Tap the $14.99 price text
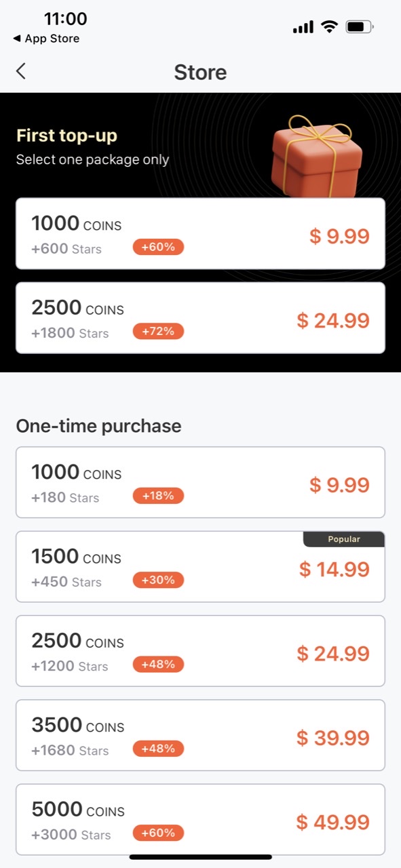Screen dimensions: 401x868 [x=335, y=569]
